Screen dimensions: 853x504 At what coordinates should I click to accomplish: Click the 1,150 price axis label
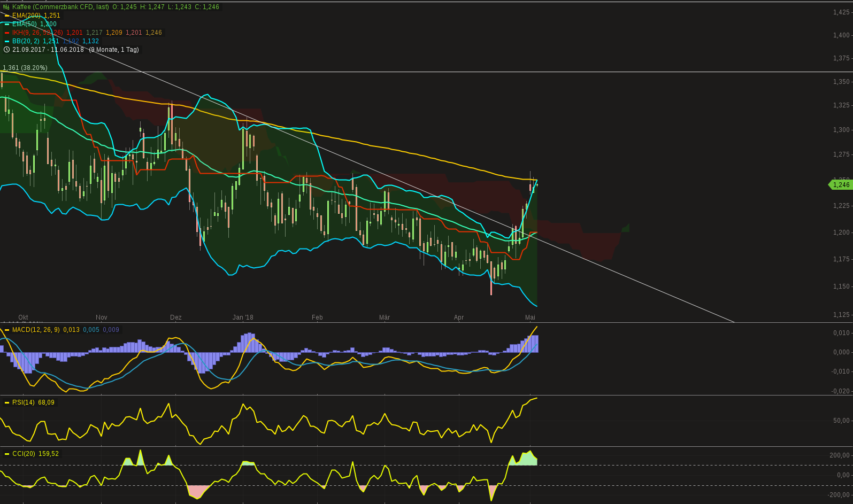click(x=841, y=286)
